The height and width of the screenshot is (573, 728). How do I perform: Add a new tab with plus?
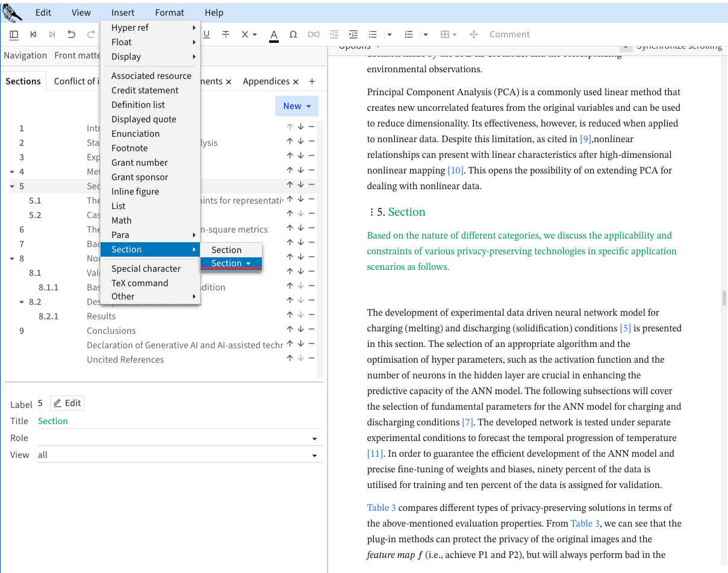[312, 81]
